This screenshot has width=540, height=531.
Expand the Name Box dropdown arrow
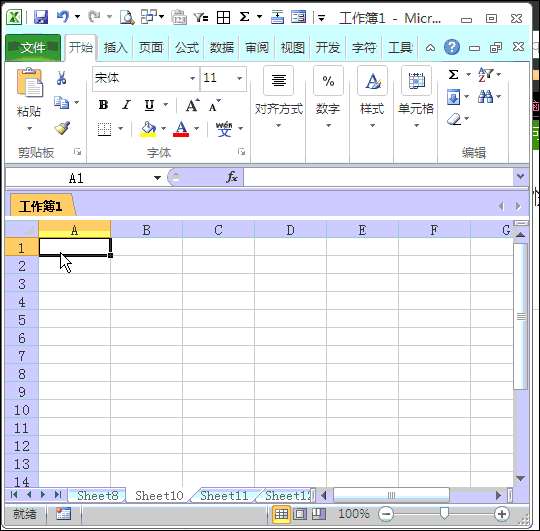(157, 178)
